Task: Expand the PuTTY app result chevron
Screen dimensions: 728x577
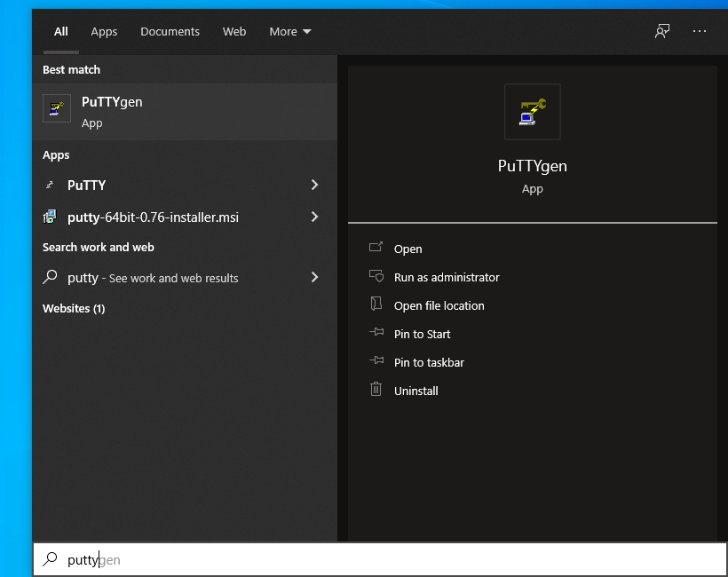Action: [314, 186]
